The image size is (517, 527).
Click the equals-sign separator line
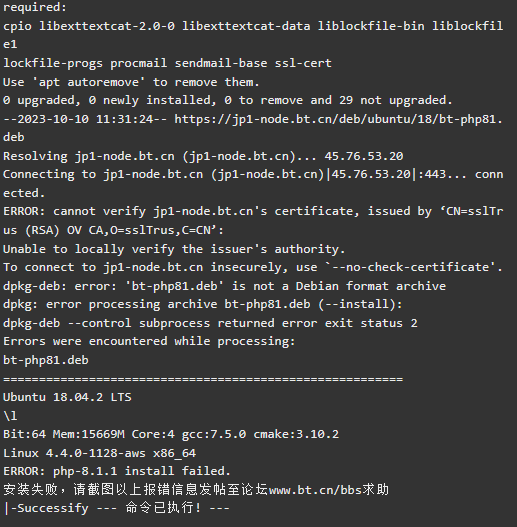click(x=203, y=379)
